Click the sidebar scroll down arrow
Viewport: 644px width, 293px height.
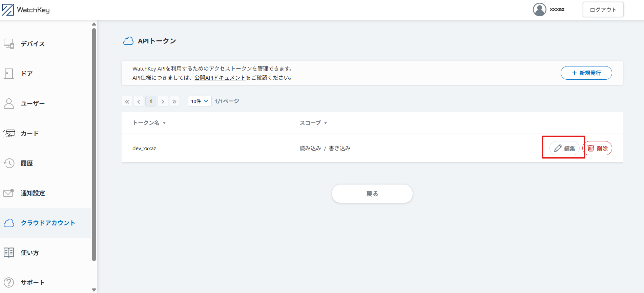click(94, 290)
